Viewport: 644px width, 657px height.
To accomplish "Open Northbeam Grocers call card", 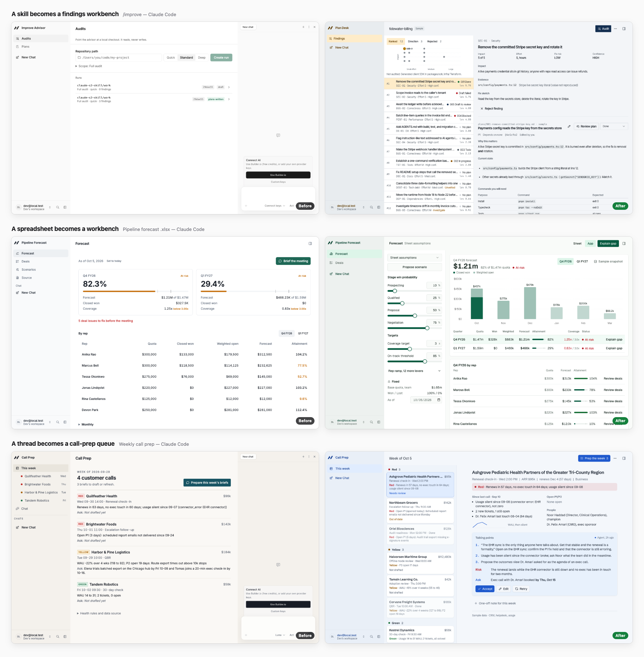I will [x=420, y=511].
